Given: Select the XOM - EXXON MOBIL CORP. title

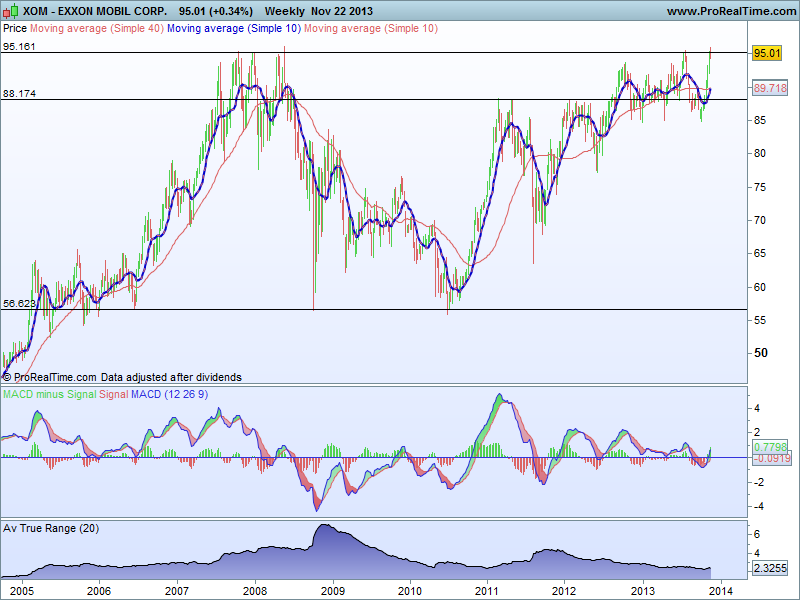Looking at the screenshot, I should coord(94,11).
